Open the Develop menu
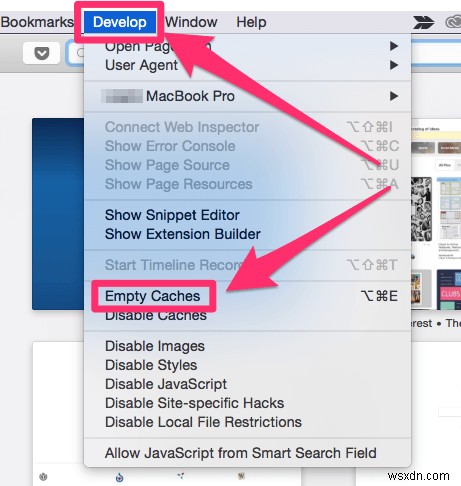The height and width of the screenshot is (486, 461). tap(120, 22)
